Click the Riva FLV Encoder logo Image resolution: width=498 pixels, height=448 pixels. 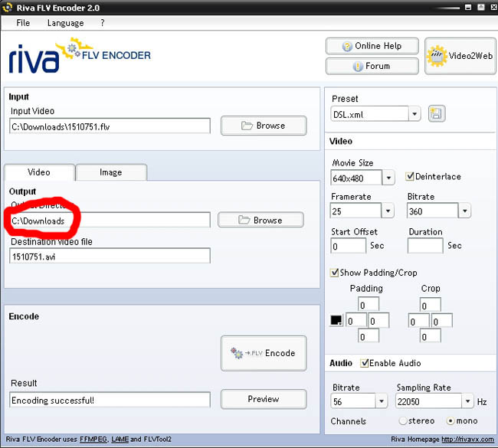80,56
